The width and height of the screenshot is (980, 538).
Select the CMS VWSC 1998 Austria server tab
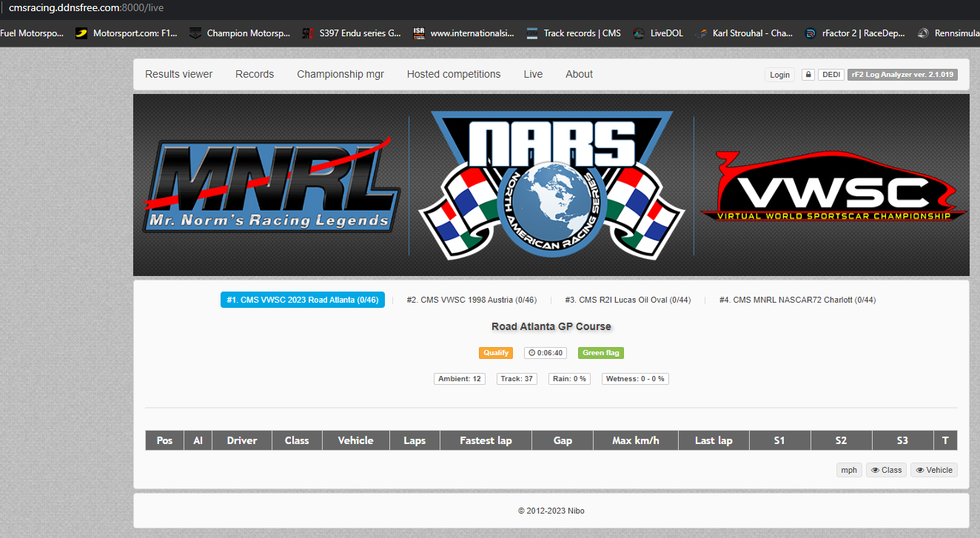coord(471,300)
